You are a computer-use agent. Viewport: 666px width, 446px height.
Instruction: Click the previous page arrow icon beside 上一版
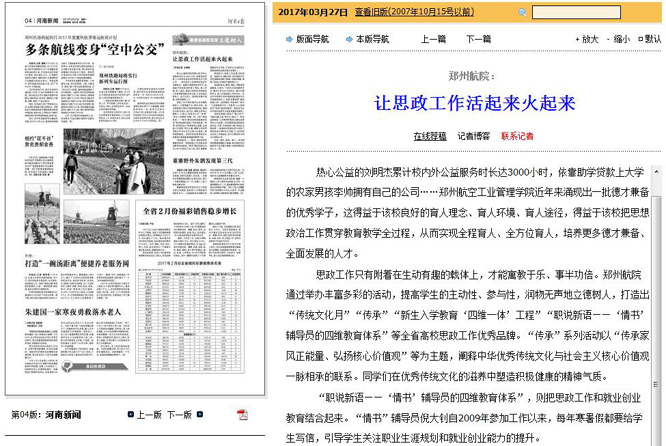[x=131, y=414]
